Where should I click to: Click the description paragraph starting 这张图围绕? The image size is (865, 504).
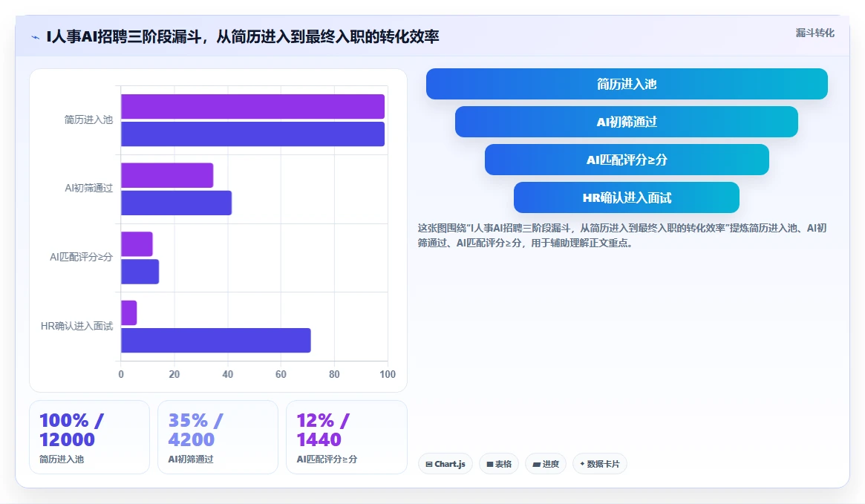[622, 235]
